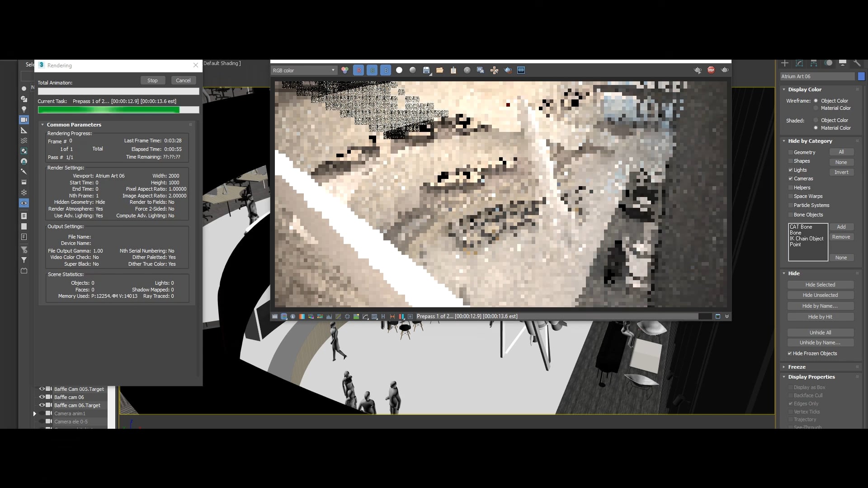Open the Motion command panel tab
The image size is (868, 488).
(828, 63)
